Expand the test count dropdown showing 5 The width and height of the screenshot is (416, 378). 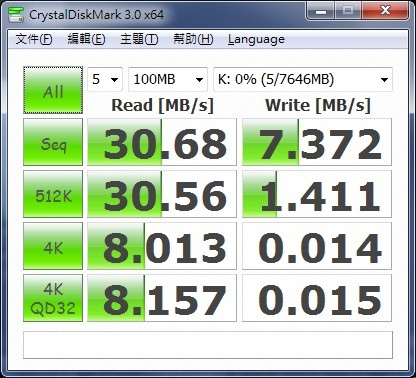[105, 79]
